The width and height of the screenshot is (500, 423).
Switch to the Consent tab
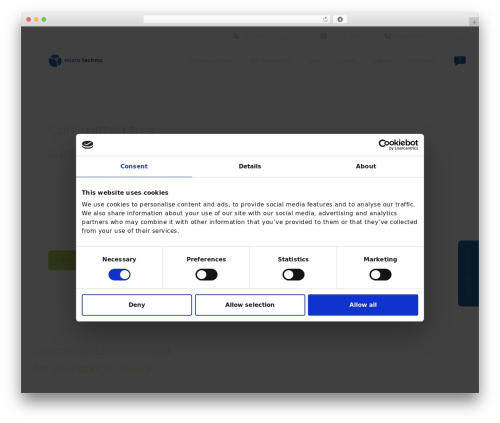point(134,166)
